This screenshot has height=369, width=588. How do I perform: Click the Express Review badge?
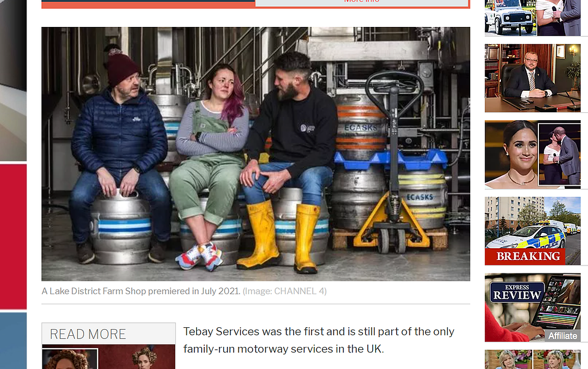[x=517, y=292]
